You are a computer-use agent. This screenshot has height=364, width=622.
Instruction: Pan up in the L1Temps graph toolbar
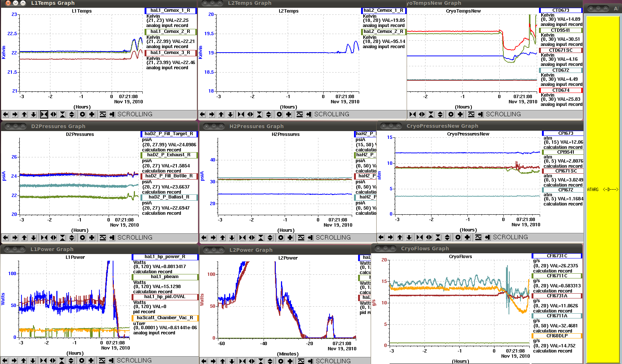[x=24, y=114]
